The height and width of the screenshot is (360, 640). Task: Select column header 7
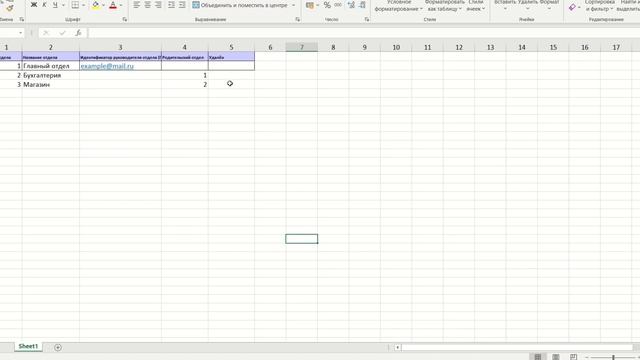(302, 47)
